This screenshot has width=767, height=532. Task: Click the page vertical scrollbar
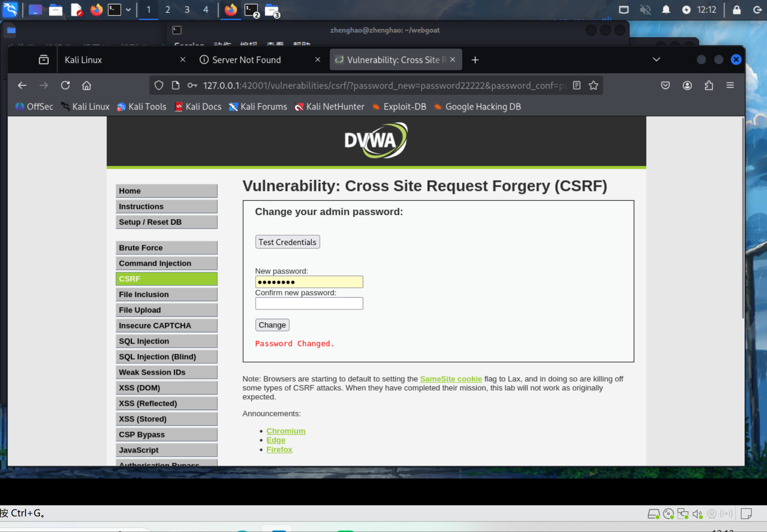(x=742, y=219)
